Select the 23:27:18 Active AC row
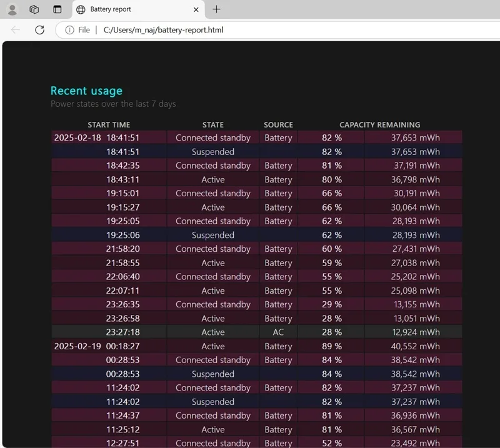The image size is (500, 448). coord(257,332)
